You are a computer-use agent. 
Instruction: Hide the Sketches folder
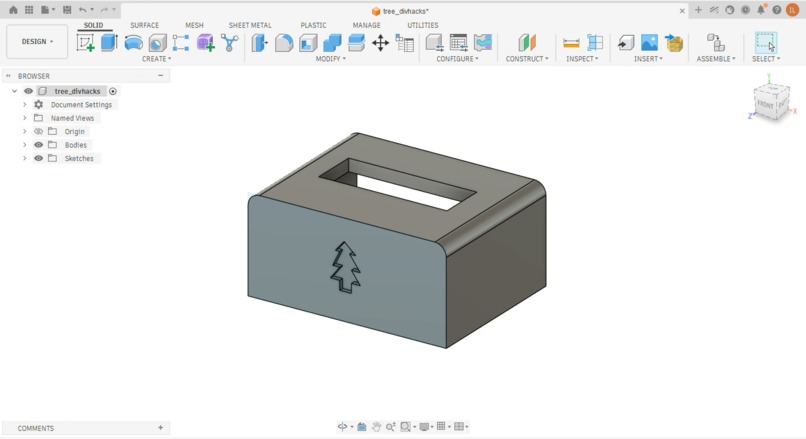pos(39,158)
